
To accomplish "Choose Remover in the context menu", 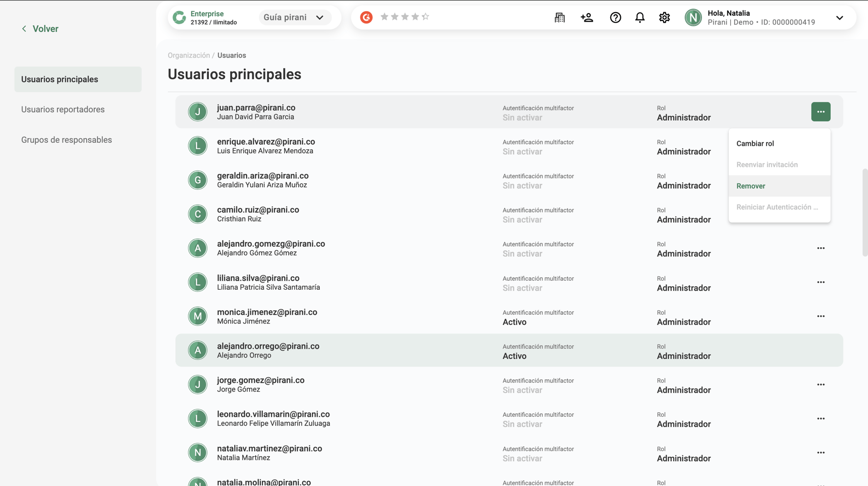I will tap(750, 186).
